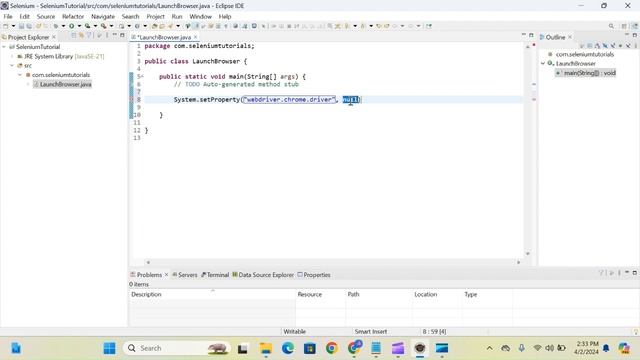Open the Search menu
Screen dimensions: 640x360
click(x=130, y=16)
